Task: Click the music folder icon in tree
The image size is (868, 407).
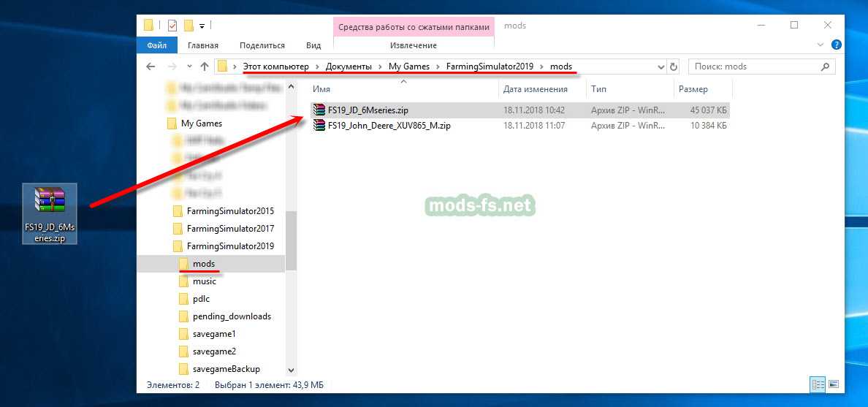Action: (x=184, y=281)
